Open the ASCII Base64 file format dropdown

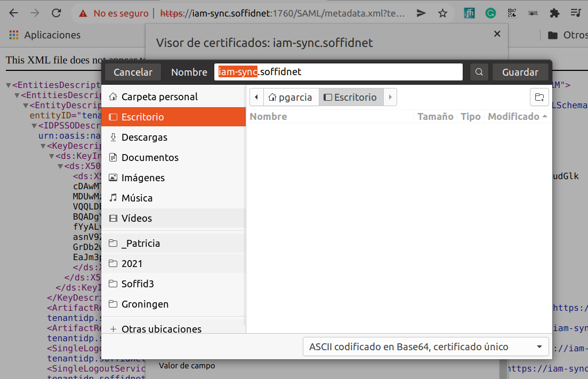(425, 347)
